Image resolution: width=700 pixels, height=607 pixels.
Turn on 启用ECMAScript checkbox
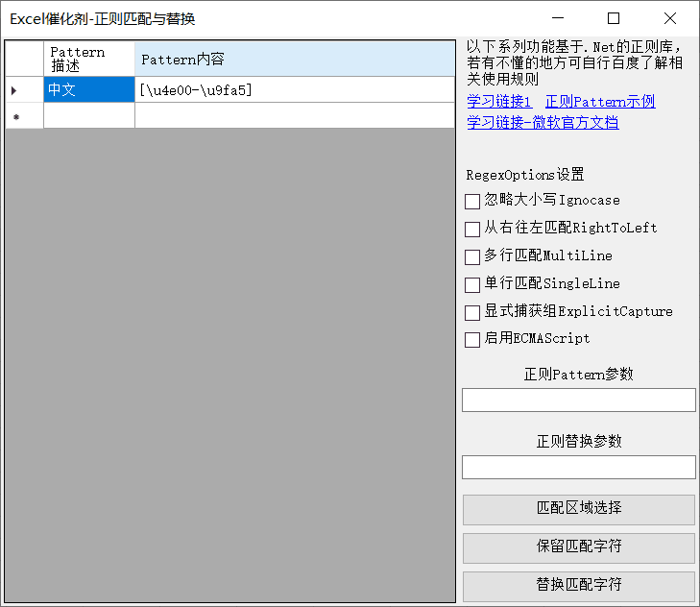472,339
